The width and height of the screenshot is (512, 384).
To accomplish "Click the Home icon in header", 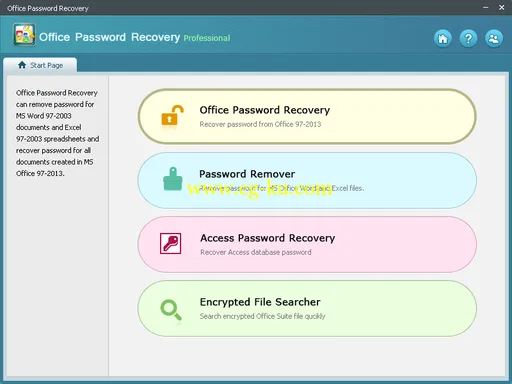I will tap(443, 38).
